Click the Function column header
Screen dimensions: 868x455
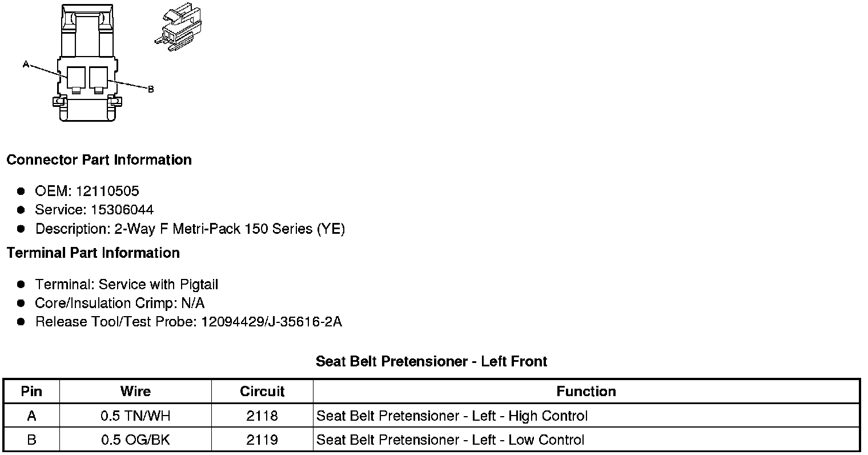point(586,392)
